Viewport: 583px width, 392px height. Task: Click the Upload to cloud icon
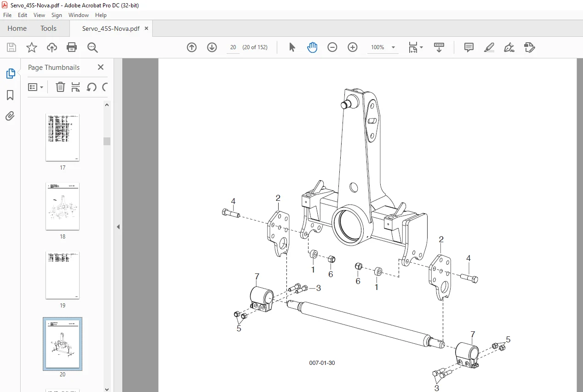pos(52,47)
